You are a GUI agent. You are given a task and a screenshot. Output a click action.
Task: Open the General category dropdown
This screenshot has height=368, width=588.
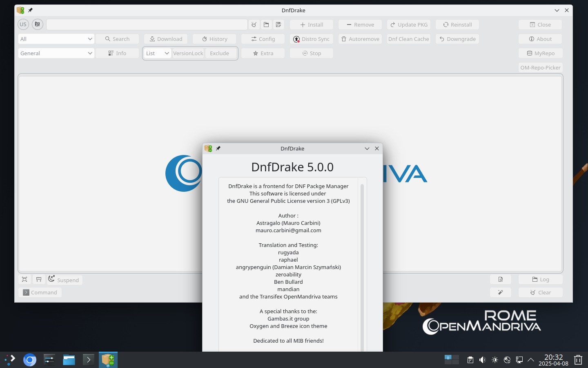[56, 53]
